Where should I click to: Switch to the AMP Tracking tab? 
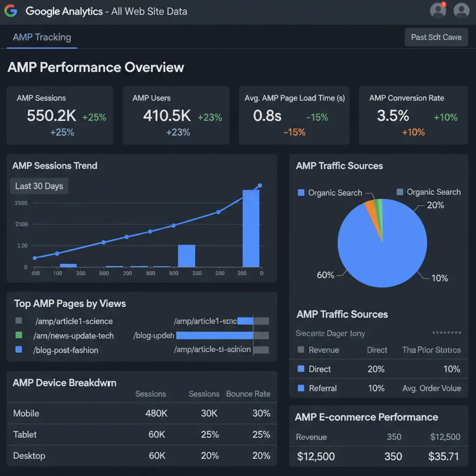coord(42,37)
